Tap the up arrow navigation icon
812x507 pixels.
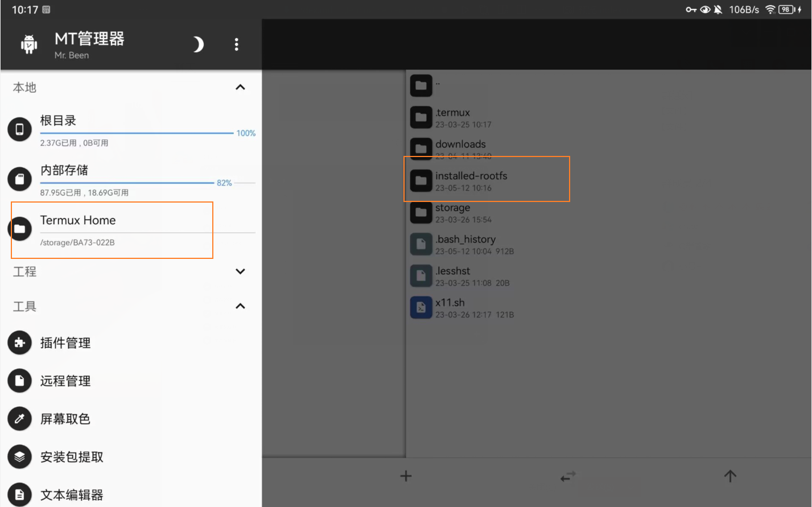730,476
